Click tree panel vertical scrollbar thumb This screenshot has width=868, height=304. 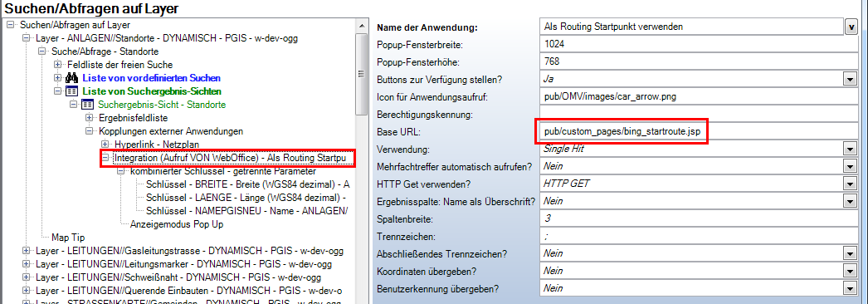point(361,74)
